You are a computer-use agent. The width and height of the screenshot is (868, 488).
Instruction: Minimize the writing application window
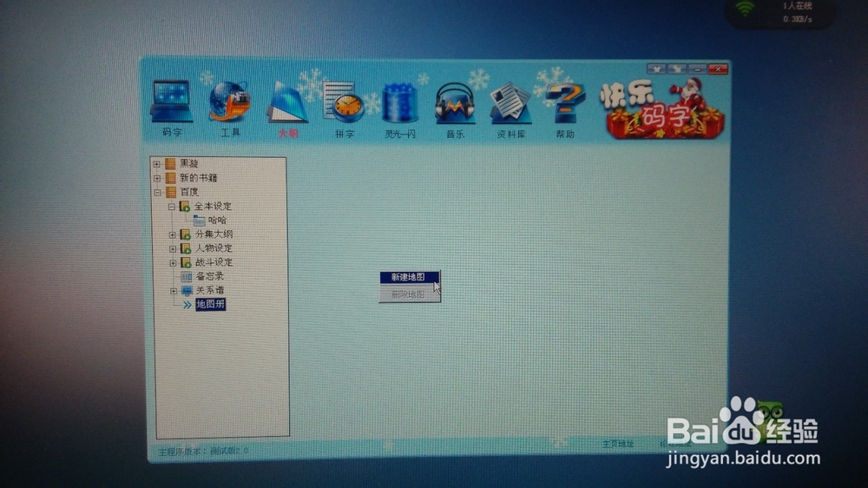click(x=698, y=69)
